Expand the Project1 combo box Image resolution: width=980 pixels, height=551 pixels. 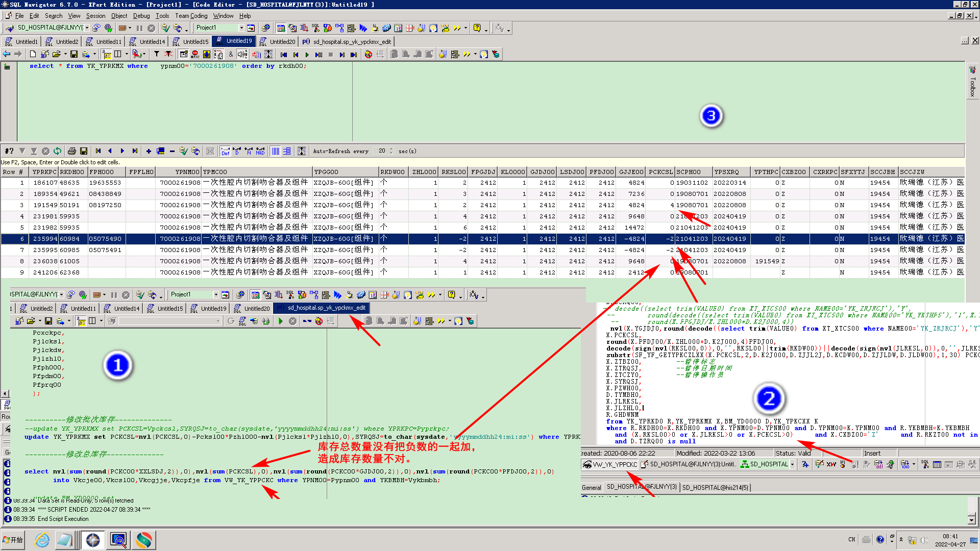[x=241, y=28]
